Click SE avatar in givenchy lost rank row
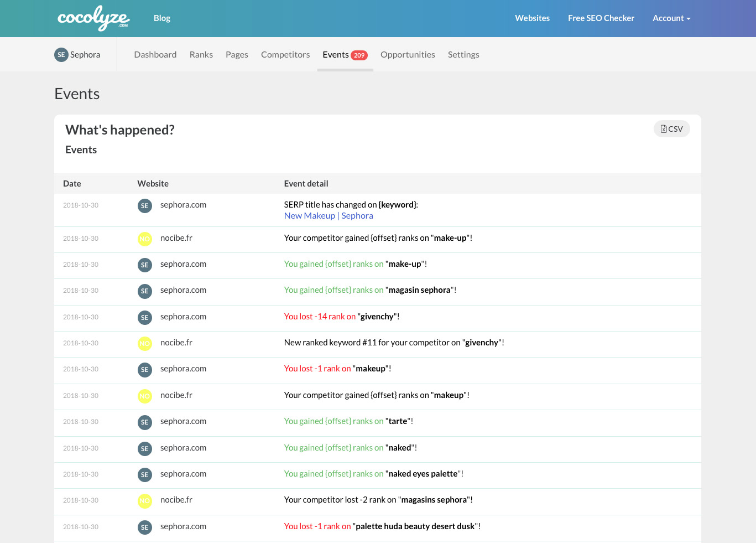The height and width of the screenshot is (543, 756). coord(145,318)
